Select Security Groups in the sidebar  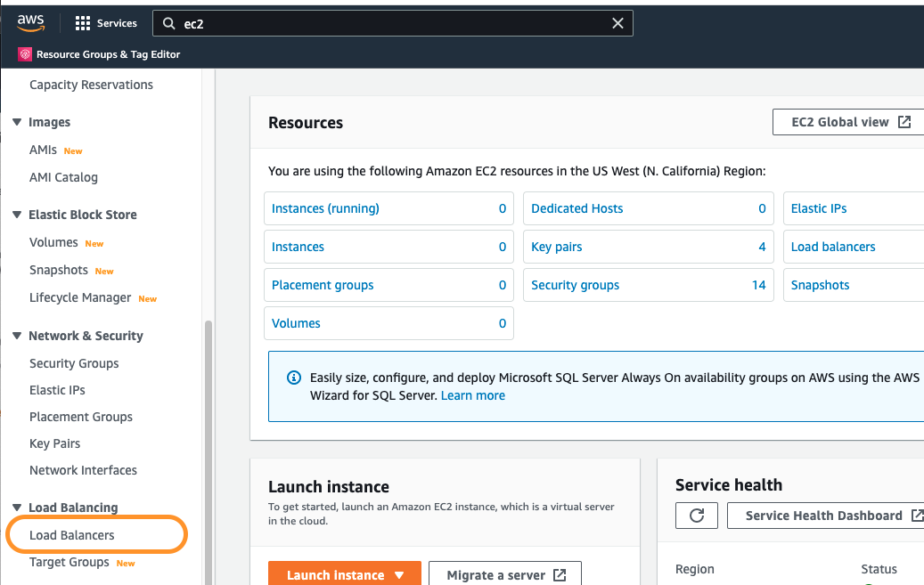coord(74,363)
